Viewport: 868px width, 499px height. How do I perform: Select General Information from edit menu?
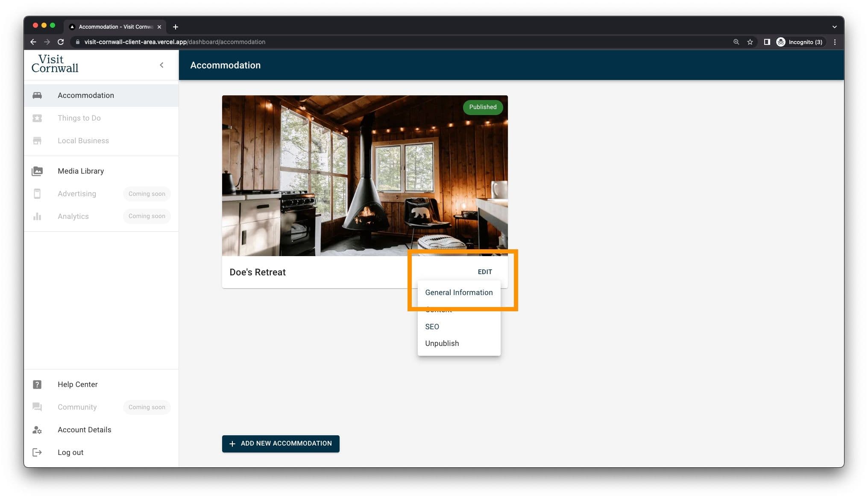(x=458, y=292)
